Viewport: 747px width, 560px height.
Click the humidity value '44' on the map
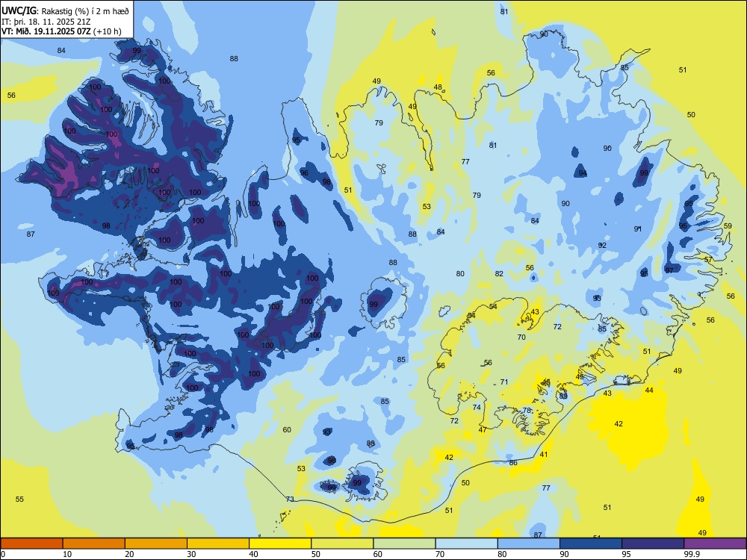[x=649, y=390]
